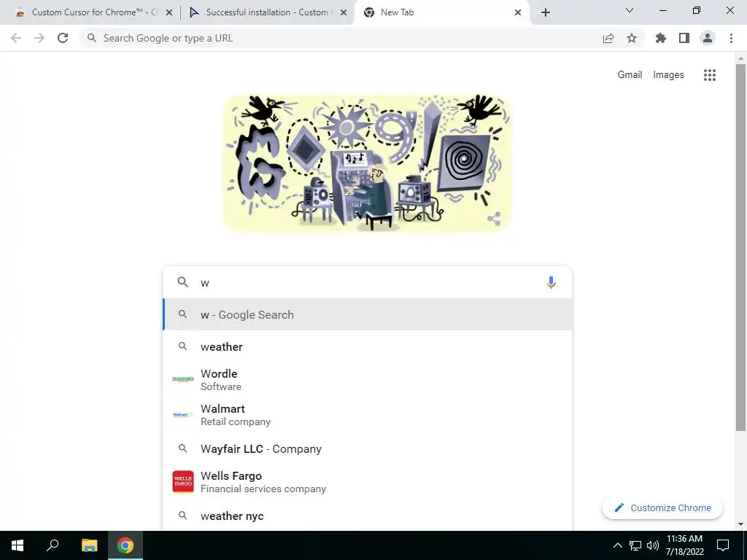This screenshot has width=747, height=560.
Task: Choose the 'Walmart' retail company suggestion
Action: coord(367,415)
